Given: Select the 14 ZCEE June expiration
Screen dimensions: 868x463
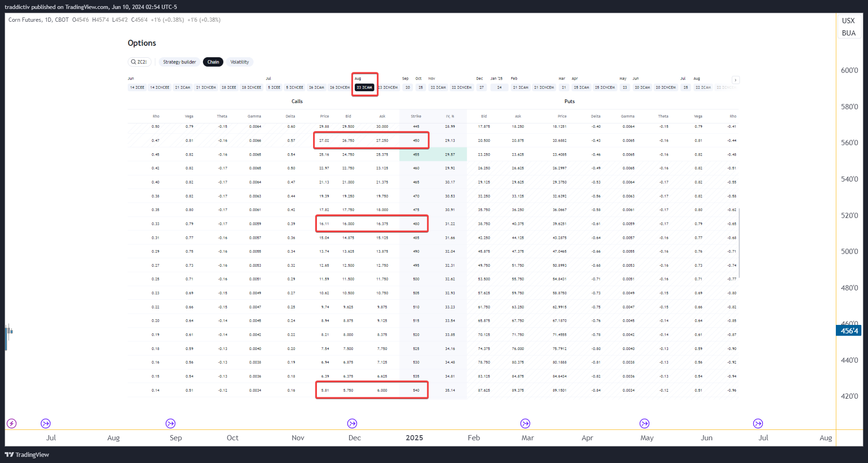Looking at the screenshot, I should pyautogui.click(x=137, y=87).
